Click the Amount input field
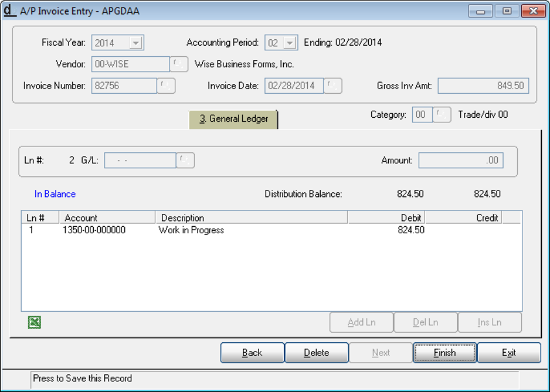Image resolution: width=550 pixels, height=392 pixels. coord(460,160)
